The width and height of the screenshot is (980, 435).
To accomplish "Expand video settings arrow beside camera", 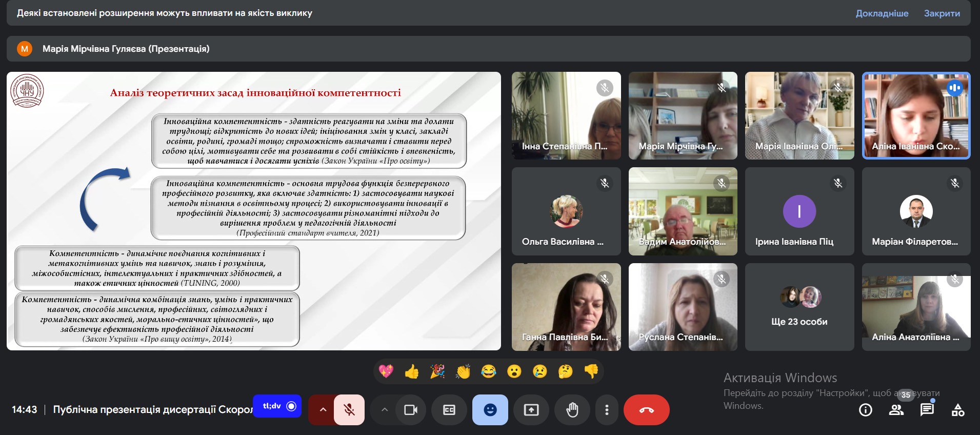I will (385, 410).
